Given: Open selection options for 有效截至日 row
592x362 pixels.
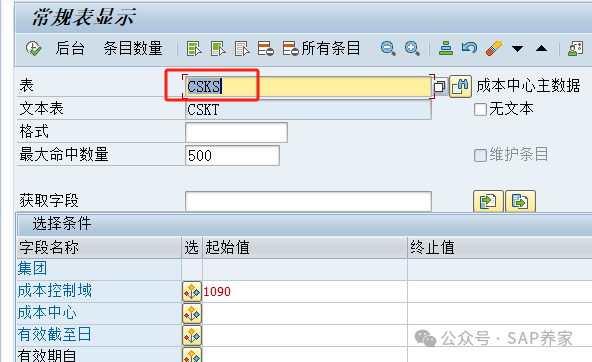Looking at the screenshot, I should [192, 336].
